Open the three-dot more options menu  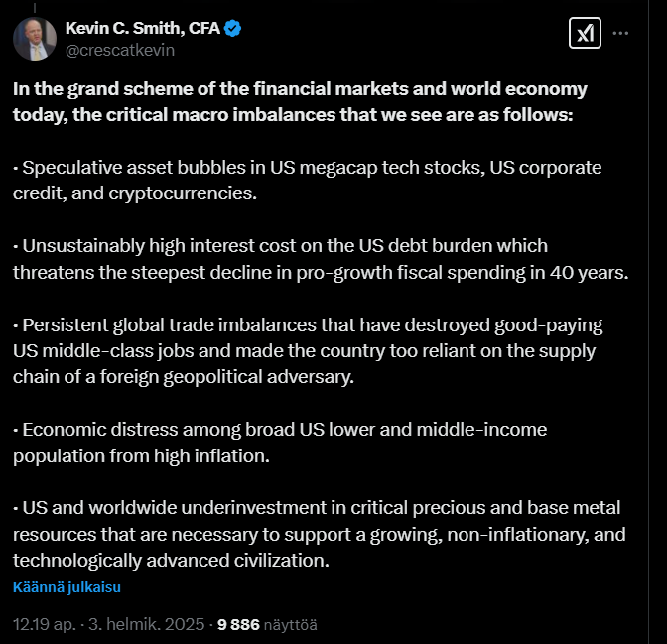[x=620, y=33]
